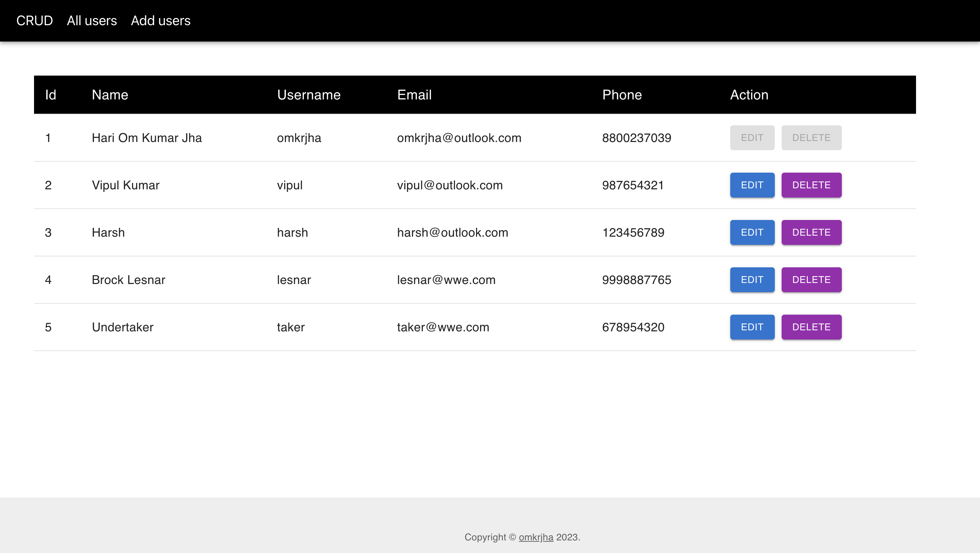Click the Username column header
The image size is (980, 553).
[x=309, y=95]
